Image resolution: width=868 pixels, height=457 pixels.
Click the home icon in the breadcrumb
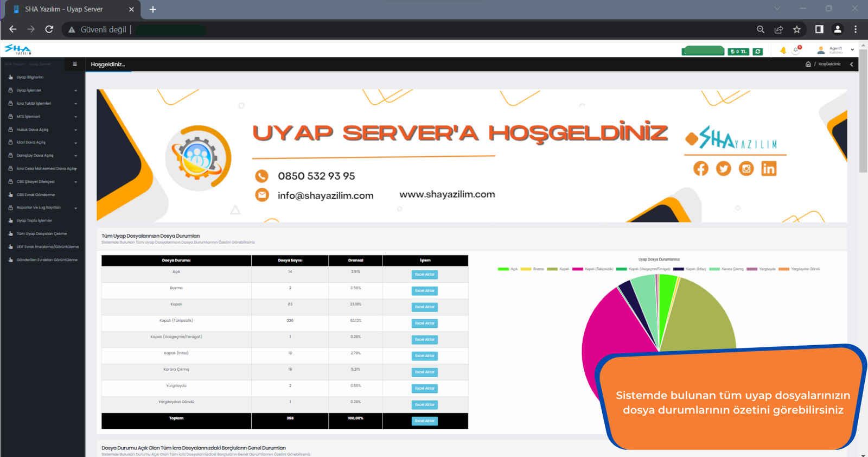[808, 64]
